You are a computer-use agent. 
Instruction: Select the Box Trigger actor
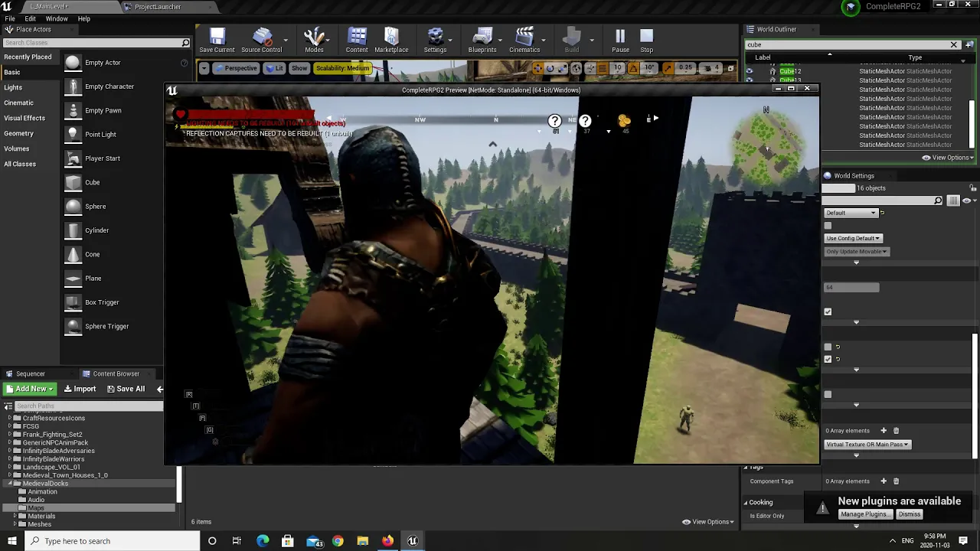point(102,302)
